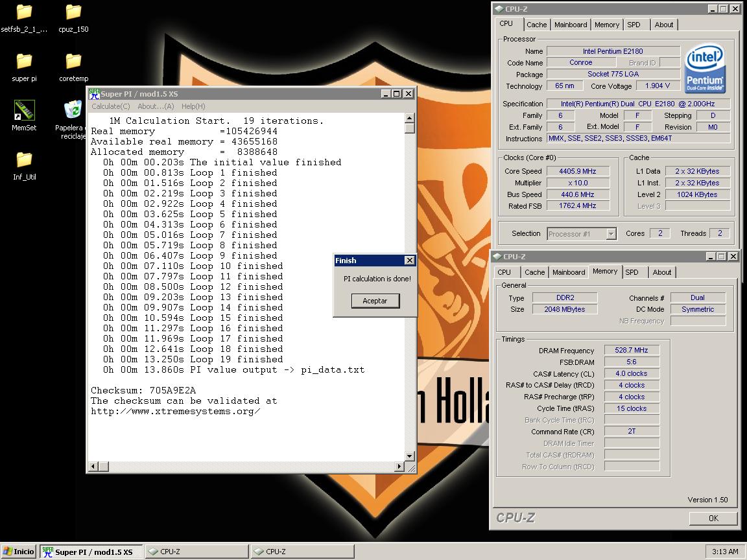747x560 pixels.
Task: Click the FSB:DRAM 5:6 ratio value
Action: click(631, 362)
